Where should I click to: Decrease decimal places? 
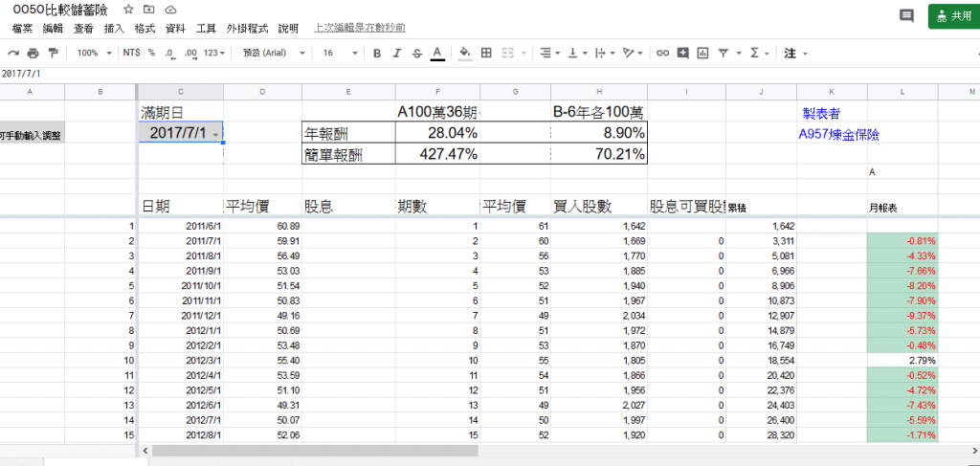pos(170,53)
